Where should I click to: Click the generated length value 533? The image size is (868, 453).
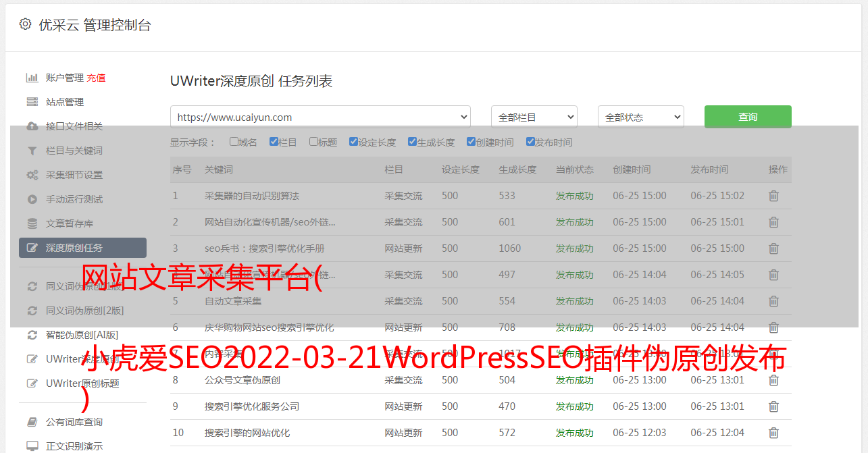tap(507, 196)
